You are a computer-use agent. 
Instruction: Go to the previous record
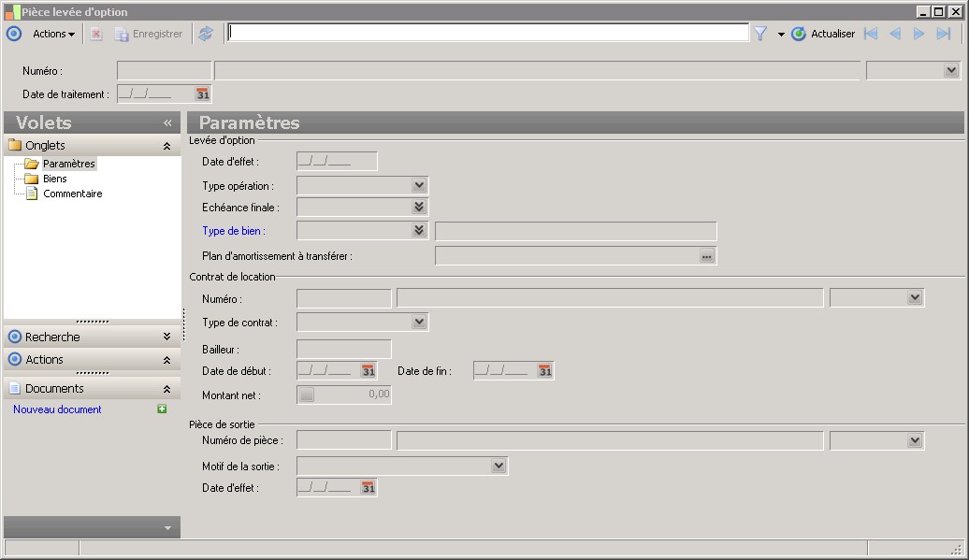[895, 34]
